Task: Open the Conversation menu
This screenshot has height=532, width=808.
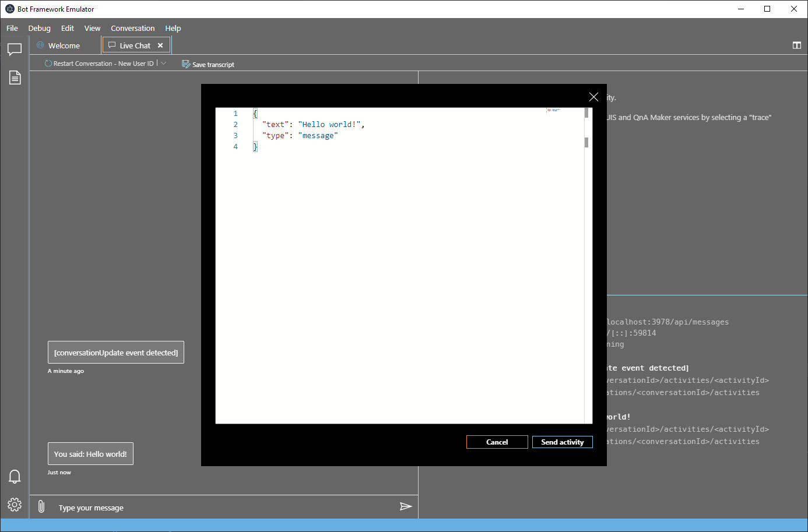Action: [x=133, y=28]
